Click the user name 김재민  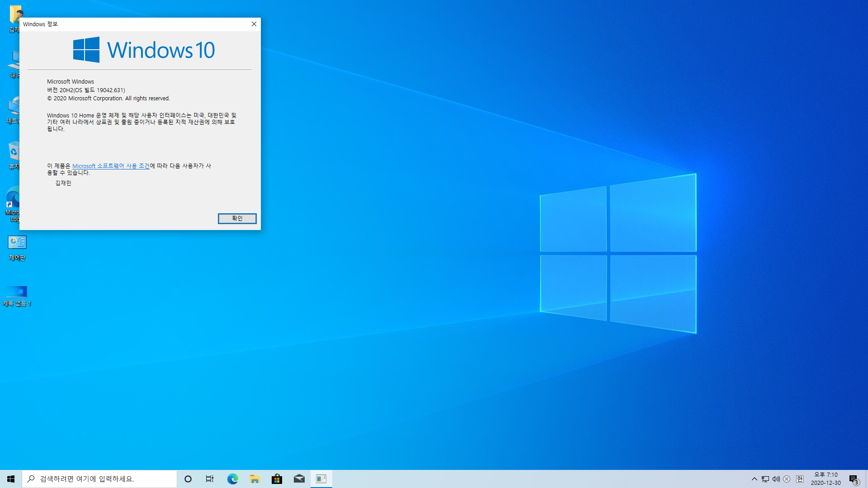[63, 183]
